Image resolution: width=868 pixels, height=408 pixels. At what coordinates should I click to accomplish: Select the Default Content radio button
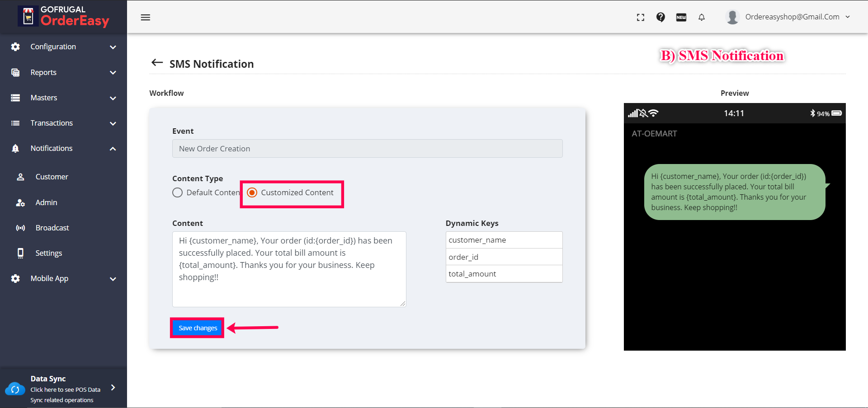178,192
